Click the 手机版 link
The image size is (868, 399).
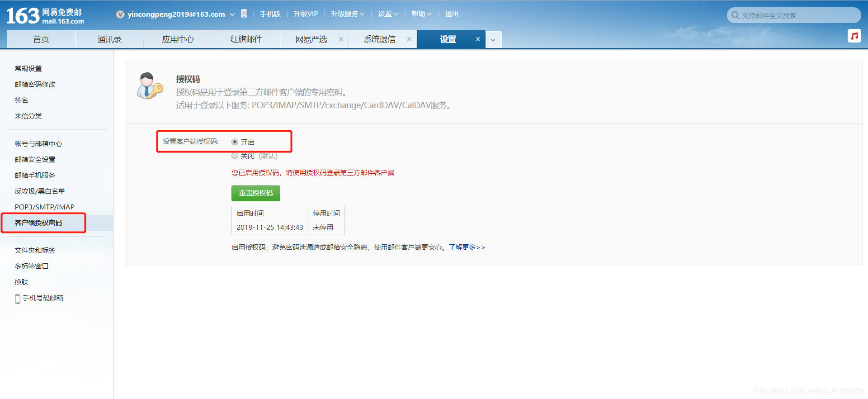click(270, 14)
